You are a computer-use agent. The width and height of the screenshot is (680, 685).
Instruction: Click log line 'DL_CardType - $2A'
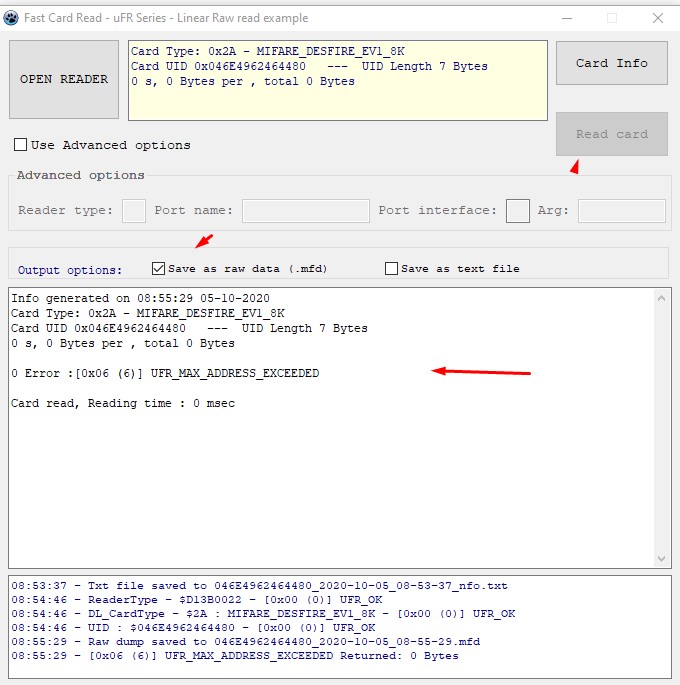263,613
